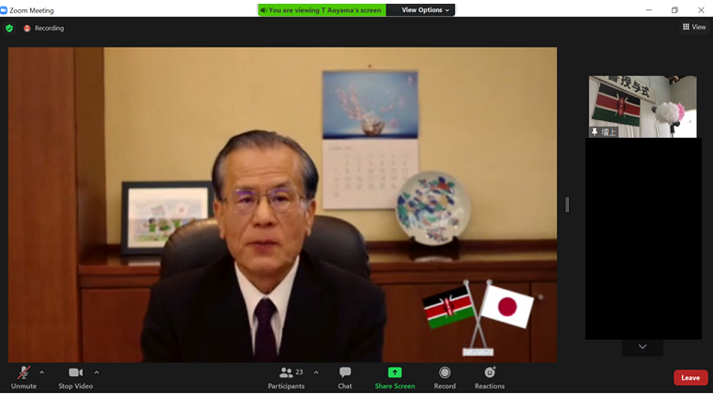Open the Participants panel
This screenshot has height=394, width=713.
pos(286,378)
